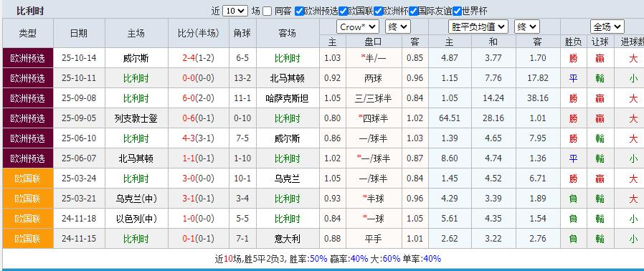Open home team 北马其顿 in 25-06-07 match
This screenshot has width=644, height=271.
136,158
